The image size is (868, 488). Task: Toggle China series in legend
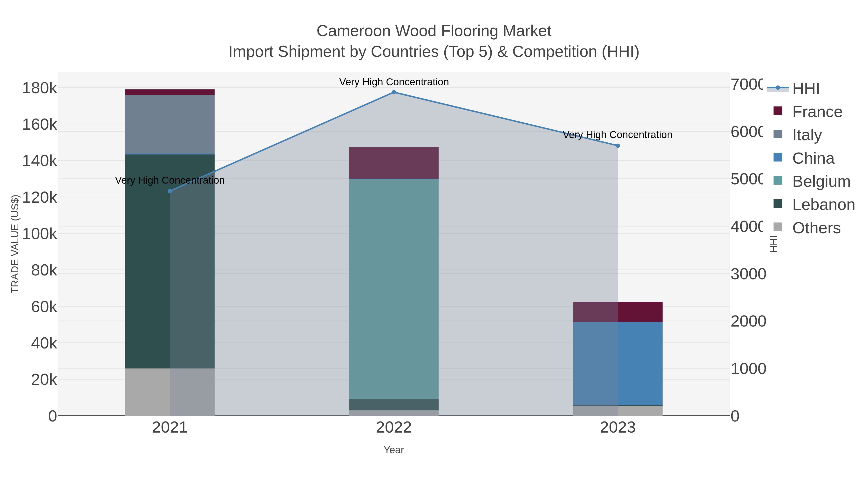[x=804, y=158]
